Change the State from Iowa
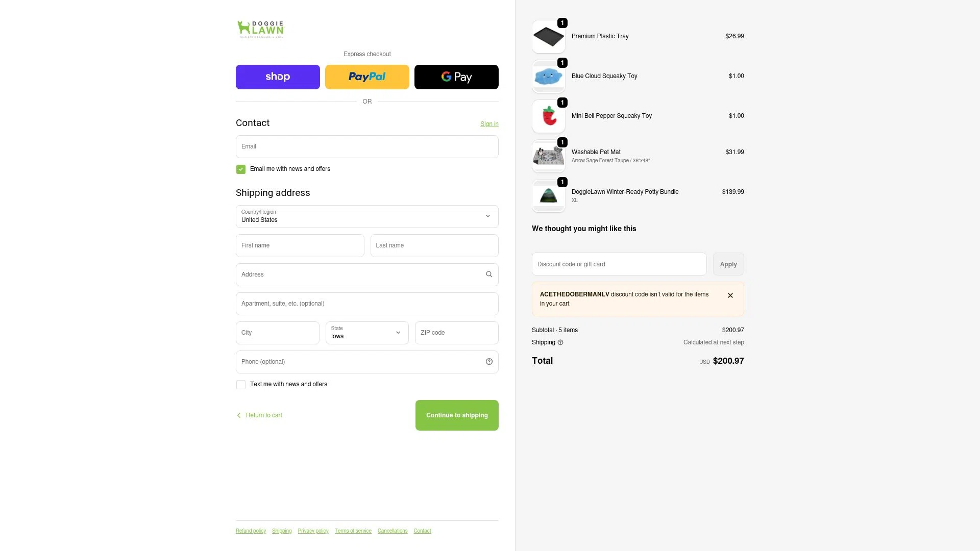This screenshot has width=980, height=551. click(x=366, y=333)
